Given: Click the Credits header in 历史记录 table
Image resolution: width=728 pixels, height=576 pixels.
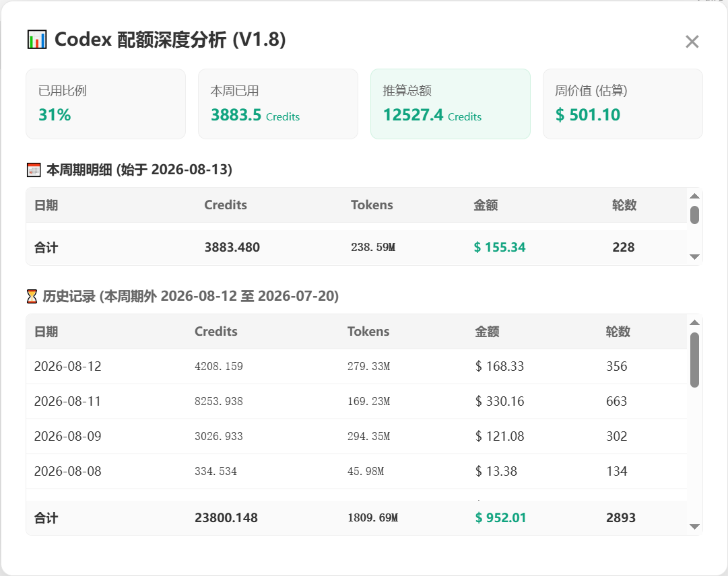Looking at the screenshot, I should coord(216,332).
